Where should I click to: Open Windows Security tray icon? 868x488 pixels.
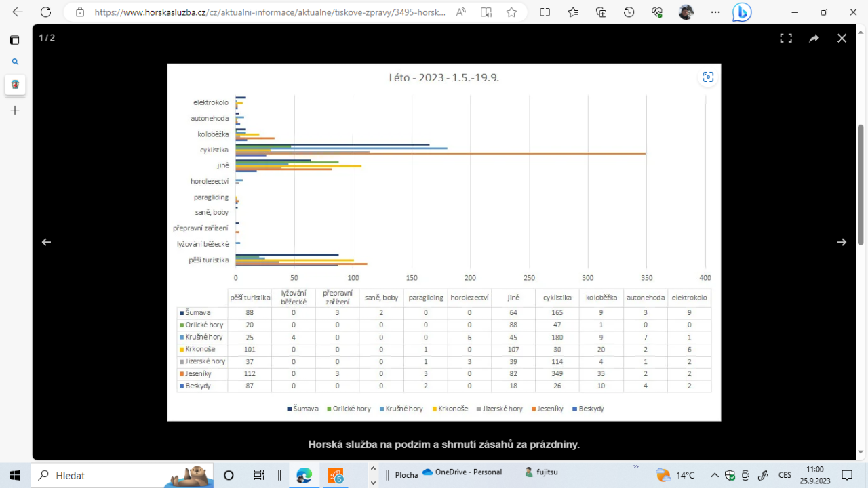coord(730,475)
